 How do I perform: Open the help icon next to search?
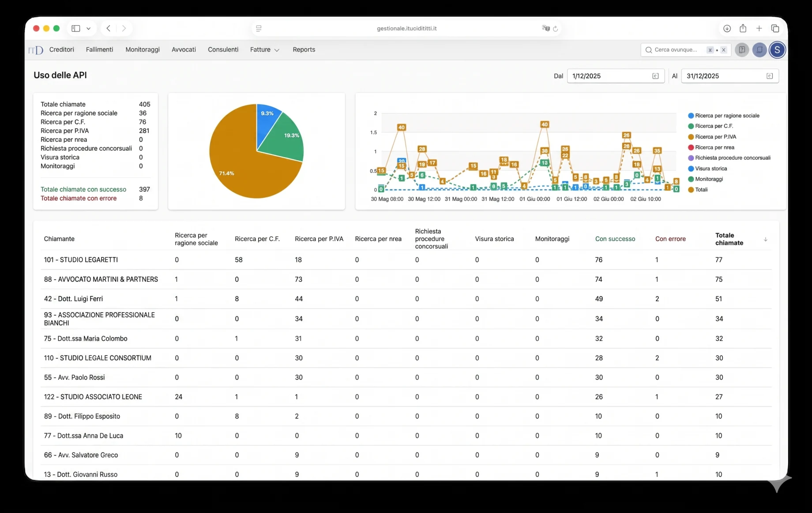coord(742,50)
